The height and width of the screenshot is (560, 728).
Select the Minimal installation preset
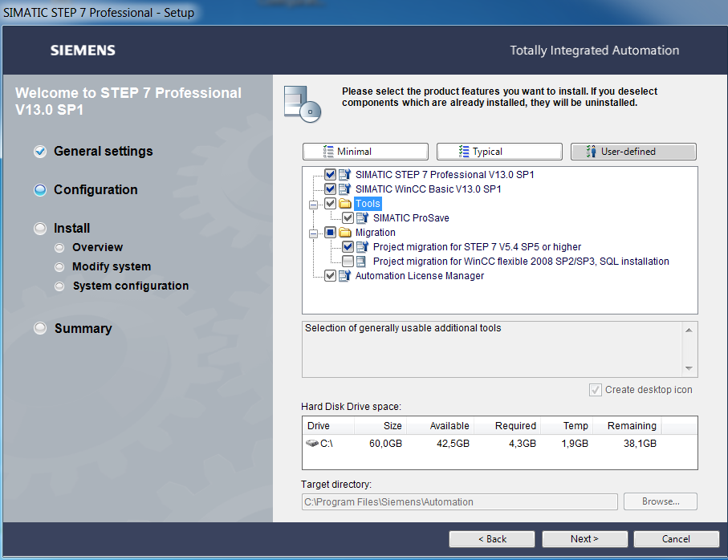click(x=365, y=152)
